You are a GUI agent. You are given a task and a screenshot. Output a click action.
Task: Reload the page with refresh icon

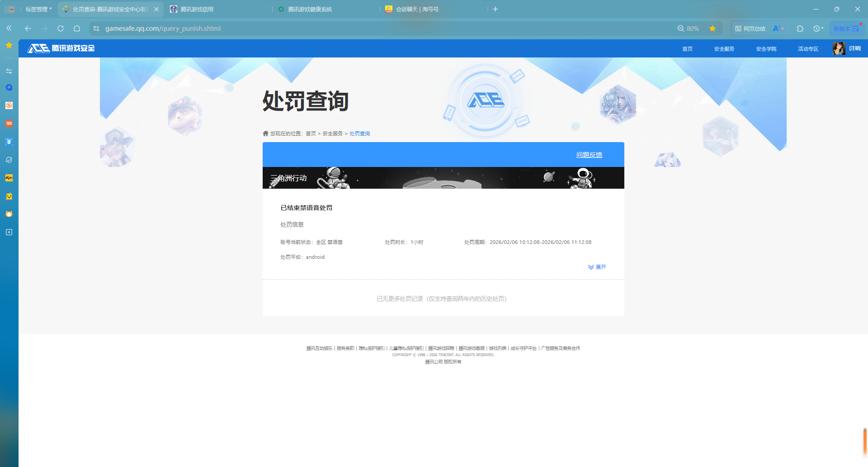[61, 28]
